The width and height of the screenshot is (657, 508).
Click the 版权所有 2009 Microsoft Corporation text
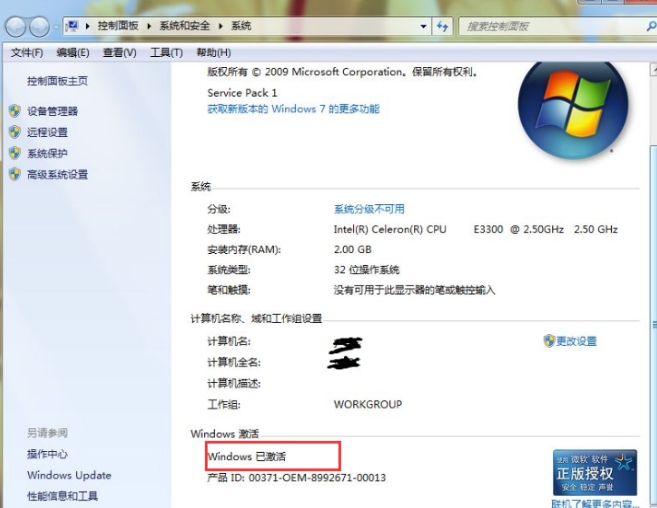pos(342,72)
